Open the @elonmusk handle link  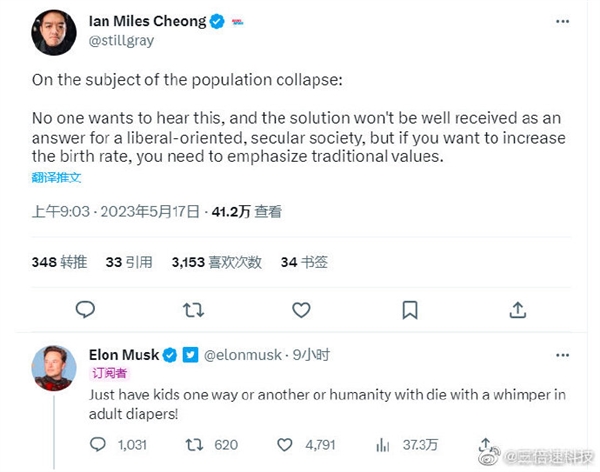[x=243, y=355]
